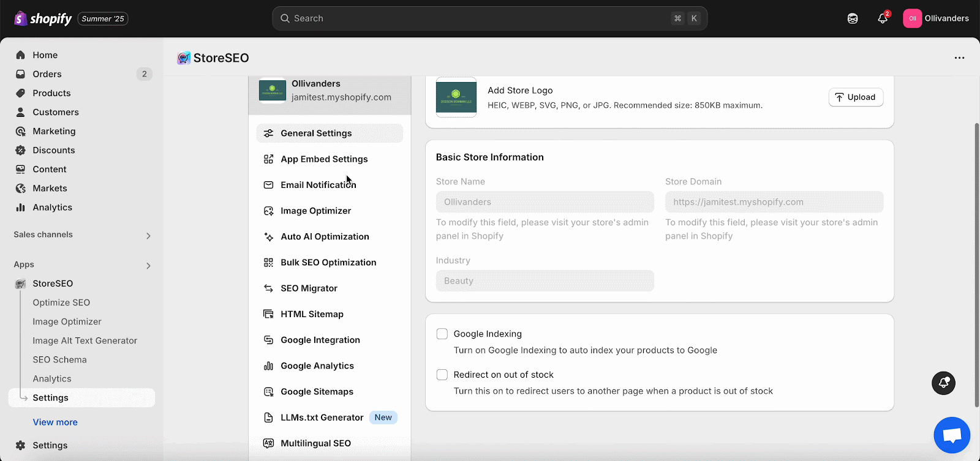Click the store logo thumbnail preview
The width and height of the screenshot is (980, 461).
[456, 97]
